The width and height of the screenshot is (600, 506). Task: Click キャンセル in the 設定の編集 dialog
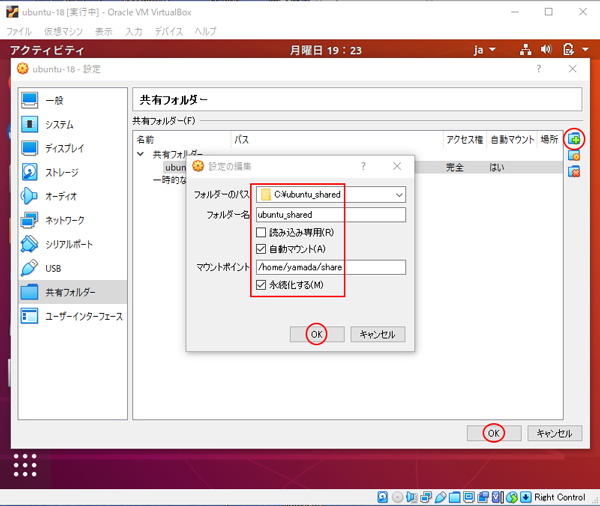[378, 335]
